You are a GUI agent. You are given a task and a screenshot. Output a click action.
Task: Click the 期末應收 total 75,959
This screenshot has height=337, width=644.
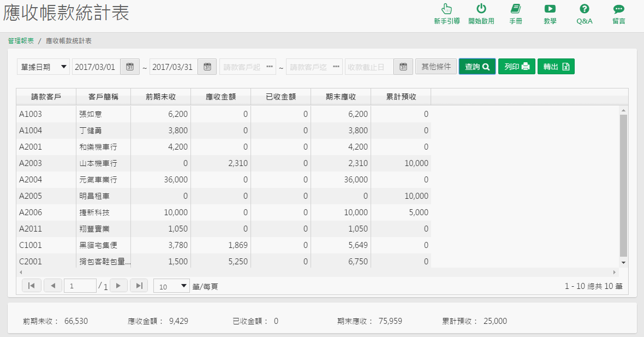pyautogui.click(x=390, y=321)
